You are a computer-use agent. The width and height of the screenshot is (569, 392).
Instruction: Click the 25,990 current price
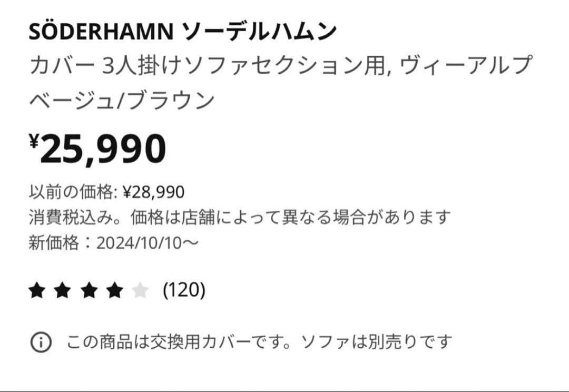pyautogui.click(x=103, y=149)
